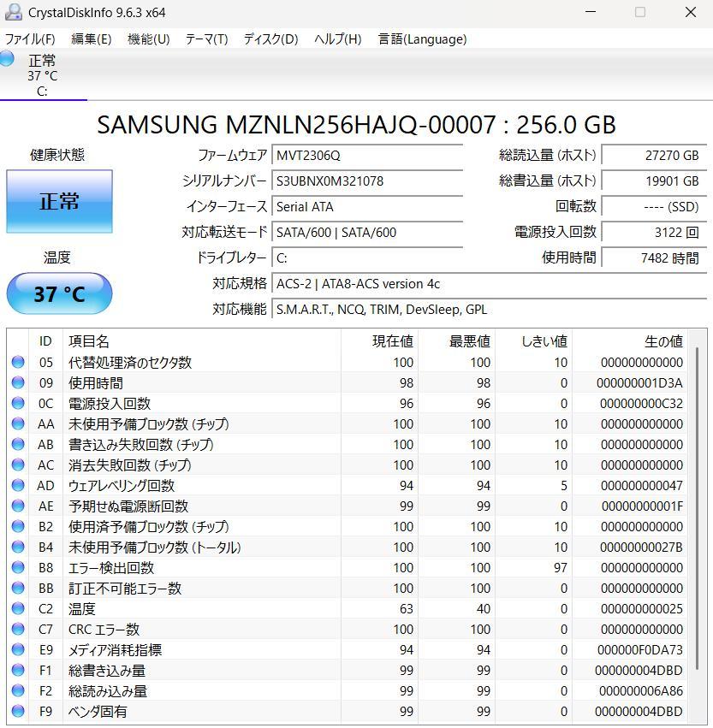Click status orb of row AC 消去失敗回数
The image size is (713, 728).
pyautogui.click(x=18, y=465)
